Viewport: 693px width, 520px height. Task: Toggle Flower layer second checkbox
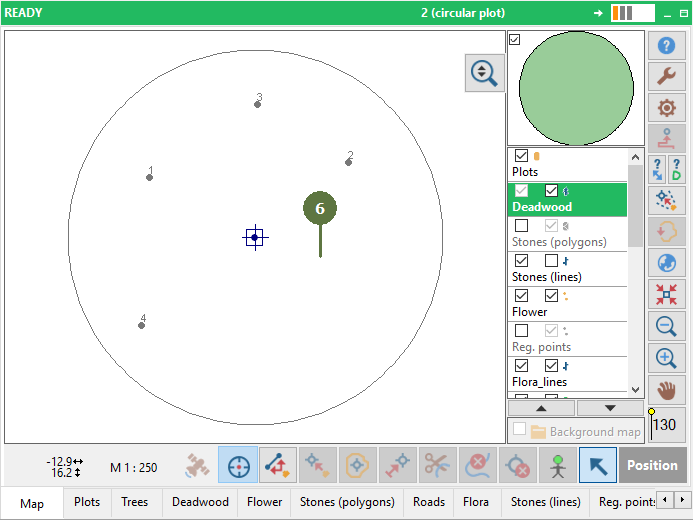coord(551,296)
